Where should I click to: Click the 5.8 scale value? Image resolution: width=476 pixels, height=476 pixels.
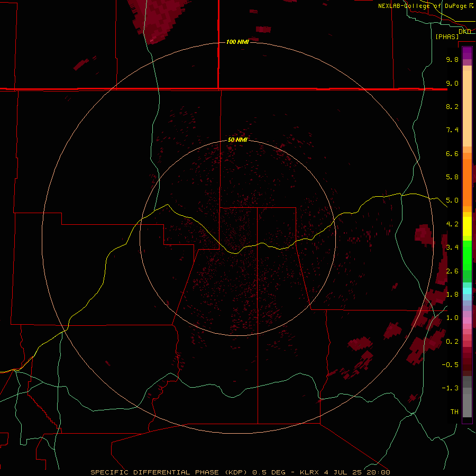pyautogui.click(x=452, y=177)
